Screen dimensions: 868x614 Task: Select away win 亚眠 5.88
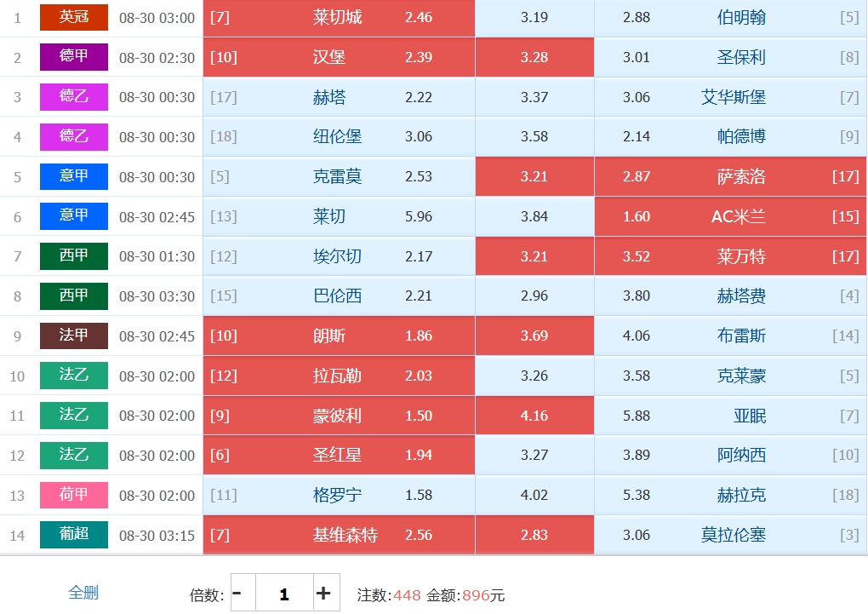coord(731,416)
